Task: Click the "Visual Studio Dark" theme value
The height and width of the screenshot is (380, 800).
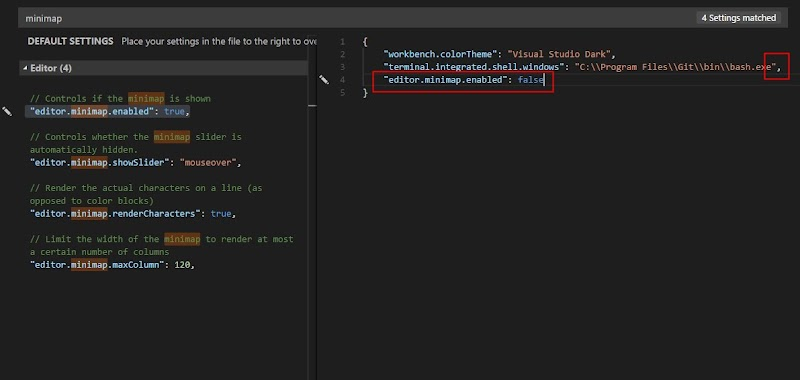Action: pos(559,54)
